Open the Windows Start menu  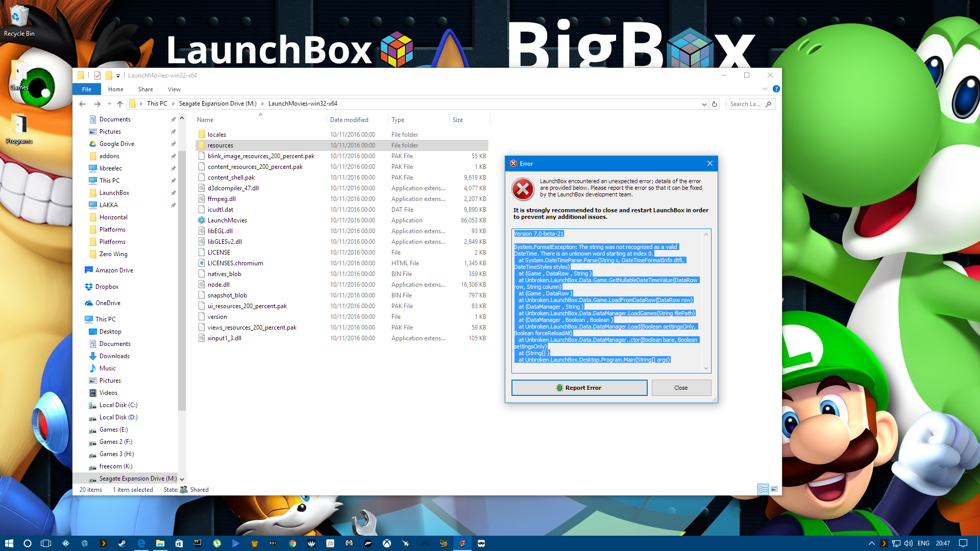click(9, 543)
